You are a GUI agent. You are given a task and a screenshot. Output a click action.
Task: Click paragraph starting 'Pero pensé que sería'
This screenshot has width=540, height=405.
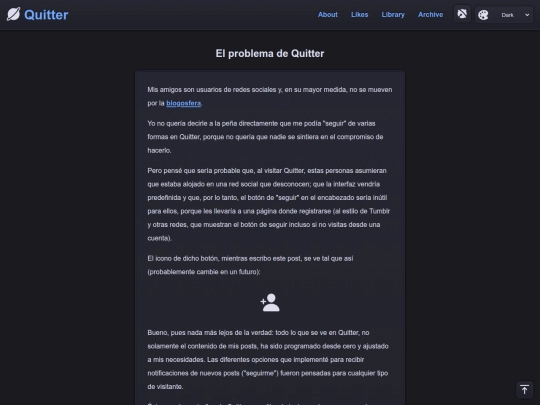point(270,204)
